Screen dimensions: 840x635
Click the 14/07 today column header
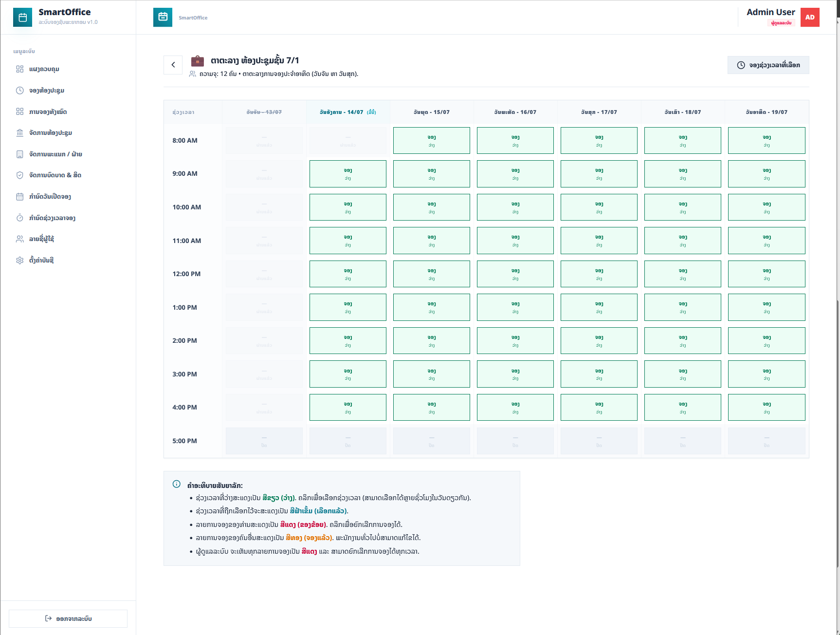coord(348,112)
